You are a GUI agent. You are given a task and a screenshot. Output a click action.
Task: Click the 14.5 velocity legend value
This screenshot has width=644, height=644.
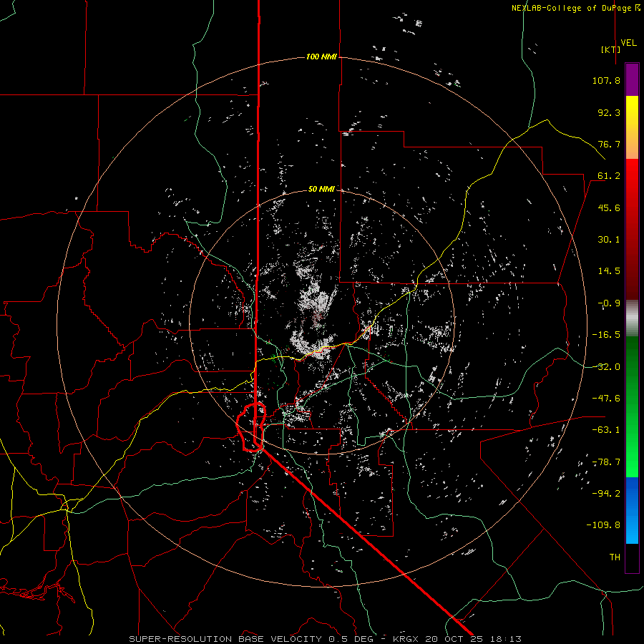[609, 271]
